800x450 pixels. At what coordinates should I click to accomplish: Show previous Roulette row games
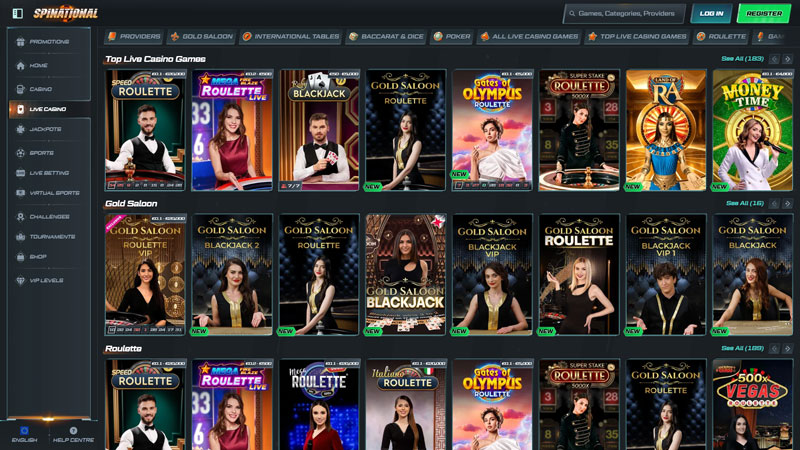774,348
